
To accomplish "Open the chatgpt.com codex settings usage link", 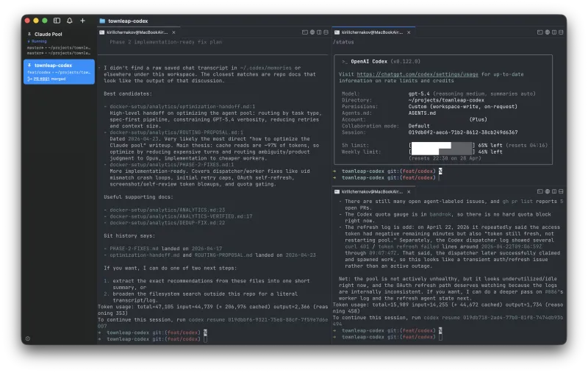I will click(x=417, y=74).
